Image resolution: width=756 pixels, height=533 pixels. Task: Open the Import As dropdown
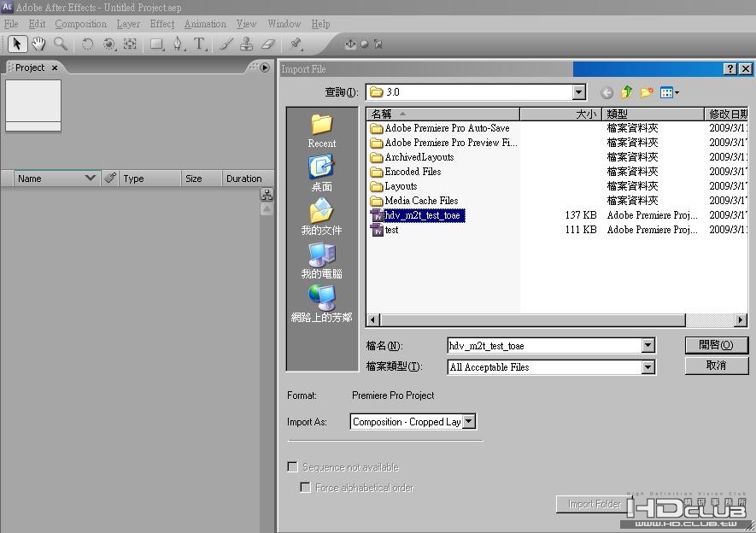pyautogui.click(x=469, y=421)
